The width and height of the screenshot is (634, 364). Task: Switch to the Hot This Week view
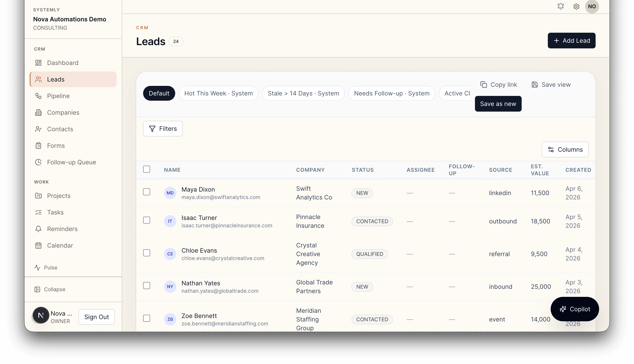pyautogui.click(x=218, y=93)
